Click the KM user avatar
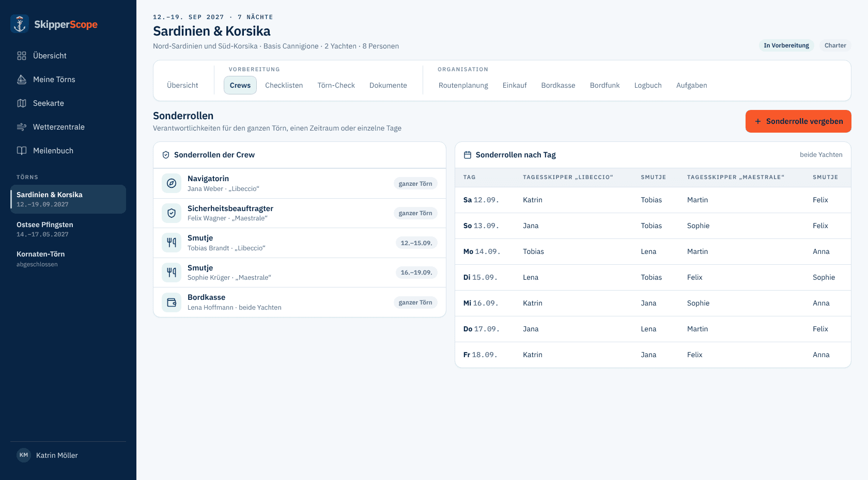Image resolution: width=868 pixels, height=480 pixels. (24, 455)
